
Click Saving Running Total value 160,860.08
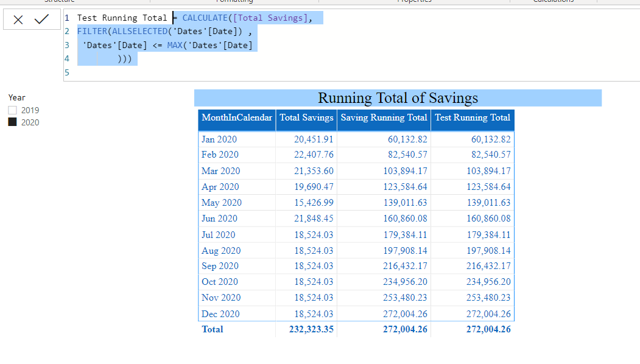click(x=405, y=219)
